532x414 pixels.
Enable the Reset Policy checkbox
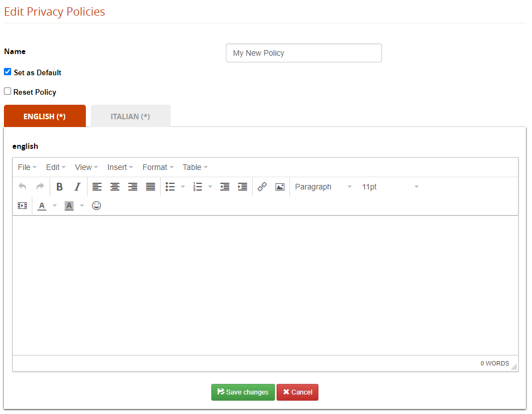point(8,91)
